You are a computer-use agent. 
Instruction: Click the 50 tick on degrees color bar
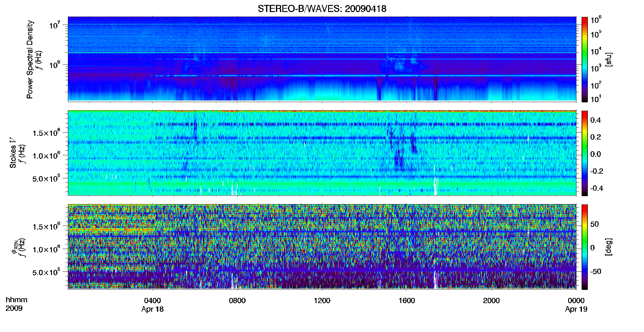(595, 224)
